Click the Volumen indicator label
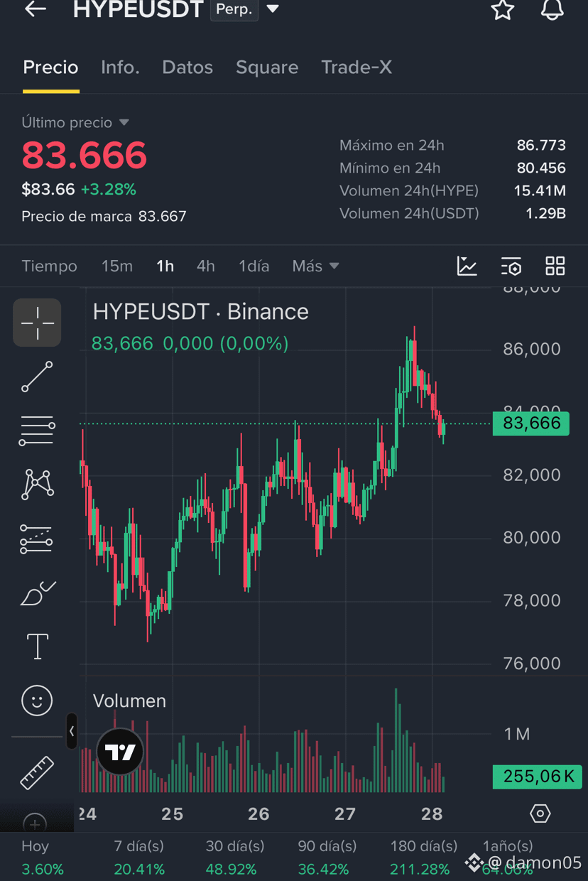This screenshot has width=588, height=881. point(129,701)
